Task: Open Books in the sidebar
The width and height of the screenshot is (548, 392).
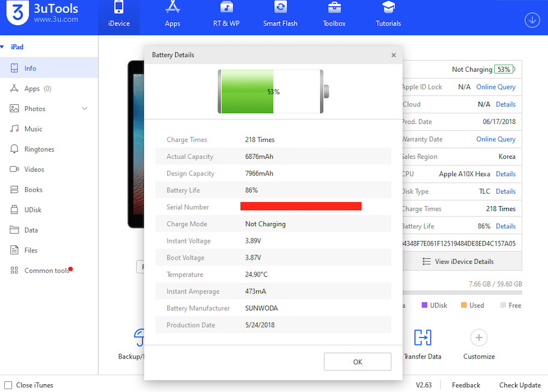Action: [49, 190]
